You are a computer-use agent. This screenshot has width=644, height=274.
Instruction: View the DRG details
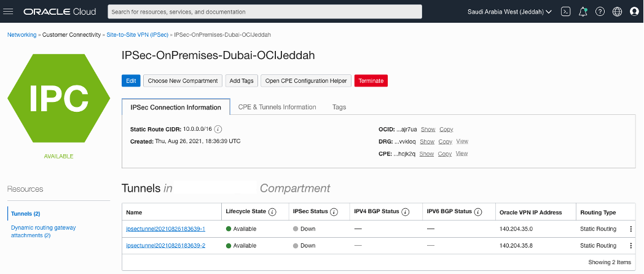tap(462, 141)
